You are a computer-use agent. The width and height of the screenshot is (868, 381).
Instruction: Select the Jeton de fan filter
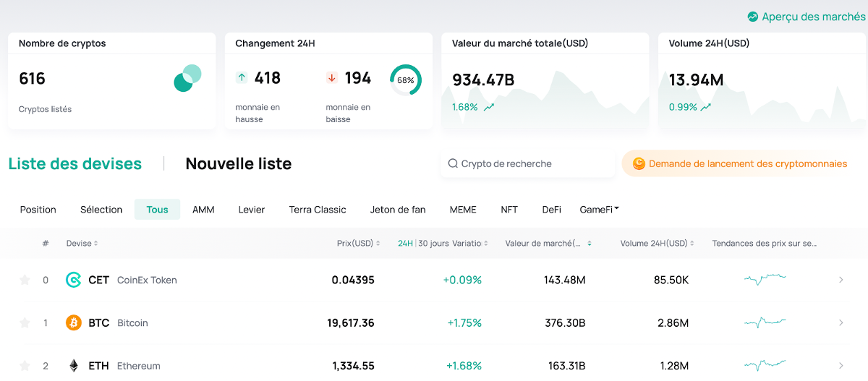[x=398, y=210]
